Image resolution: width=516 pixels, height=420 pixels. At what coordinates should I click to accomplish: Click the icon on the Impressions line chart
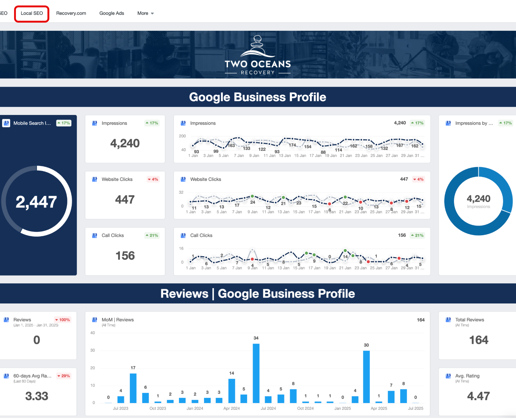pyautogui.click(x=183, y=123)
